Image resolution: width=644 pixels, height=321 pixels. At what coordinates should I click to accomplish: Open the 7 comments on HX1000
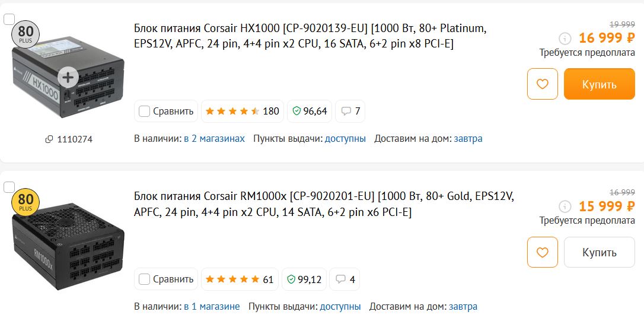coord(350,111)
